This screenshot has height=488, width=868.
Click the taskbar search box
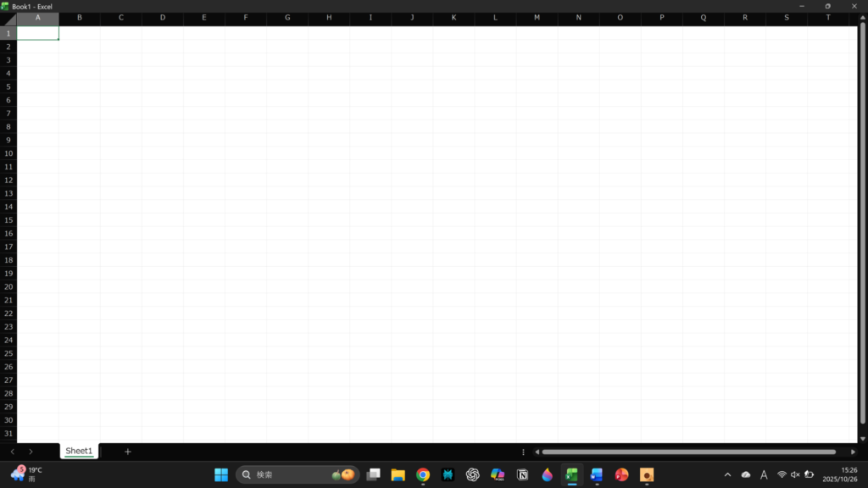point(288,475)
